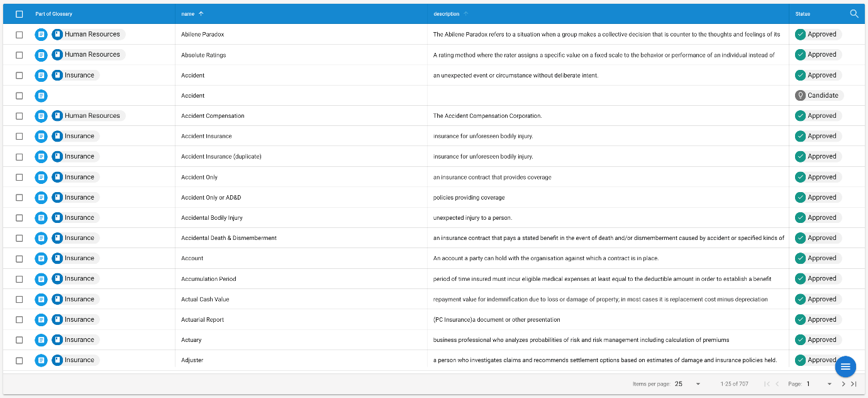Viewport: 868px width, 398px height.
Task: Go to the next page of results
Action: pos(843,384)
